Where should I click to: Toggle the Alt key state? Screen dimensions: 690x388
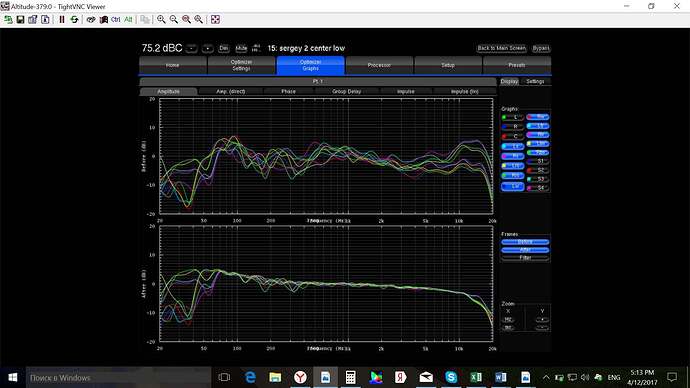pyautogui.click(x=128, y=19)
